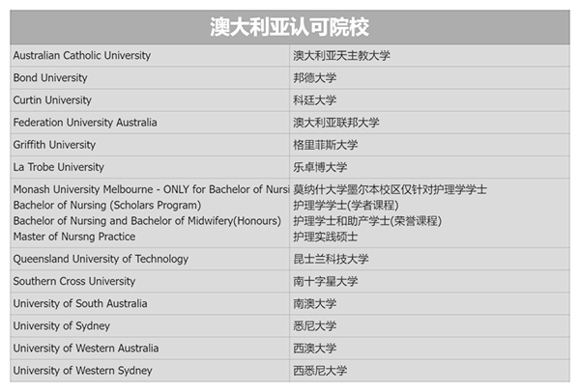
Task: Select Federation University Australia
Action: 85,123
